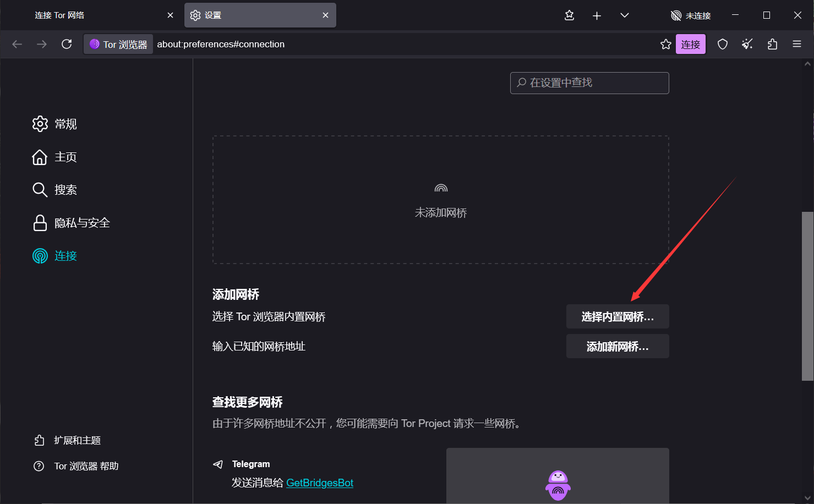Image resolution: width=814 pixels, height=504 pixels.
Task: Open 扩展和主题 from the sidebar
Action: (75, 440)
